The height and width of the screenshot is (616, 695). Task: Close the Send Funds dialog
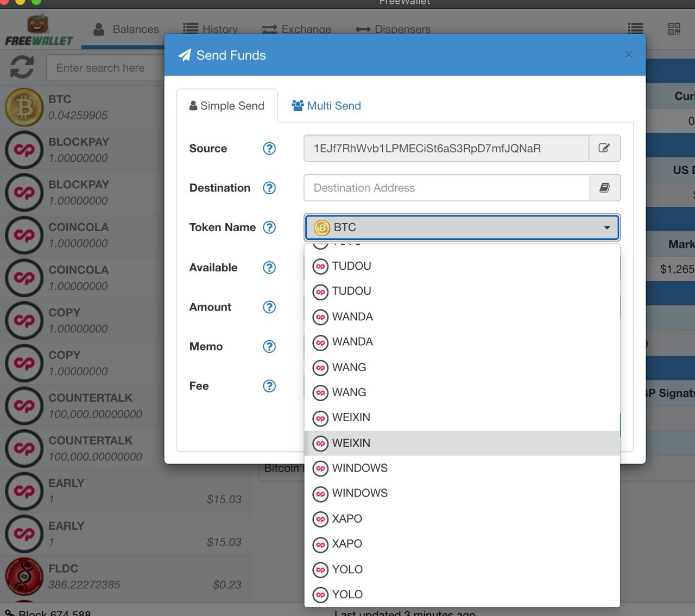[x=628, y=55]
